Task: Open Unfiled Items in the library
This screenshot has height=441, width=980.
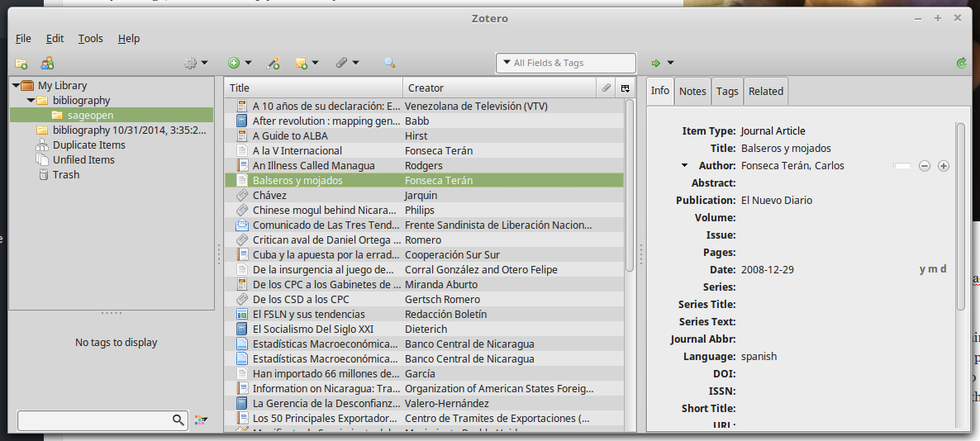Action: click(x=112, y=160)
